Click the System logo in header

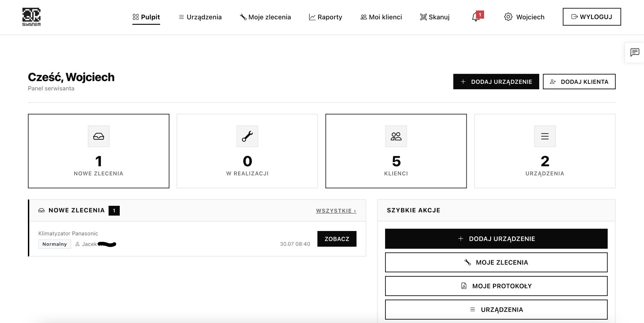(31, 17)
